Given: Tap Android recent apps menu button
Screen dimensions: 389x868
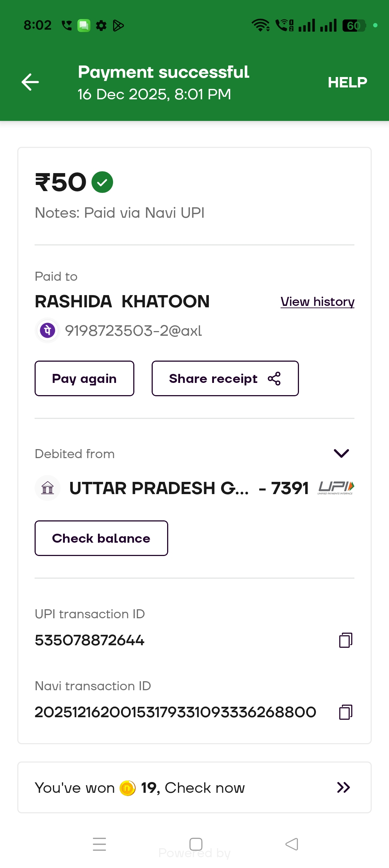Looking at the screenshot, I should 99,844.
